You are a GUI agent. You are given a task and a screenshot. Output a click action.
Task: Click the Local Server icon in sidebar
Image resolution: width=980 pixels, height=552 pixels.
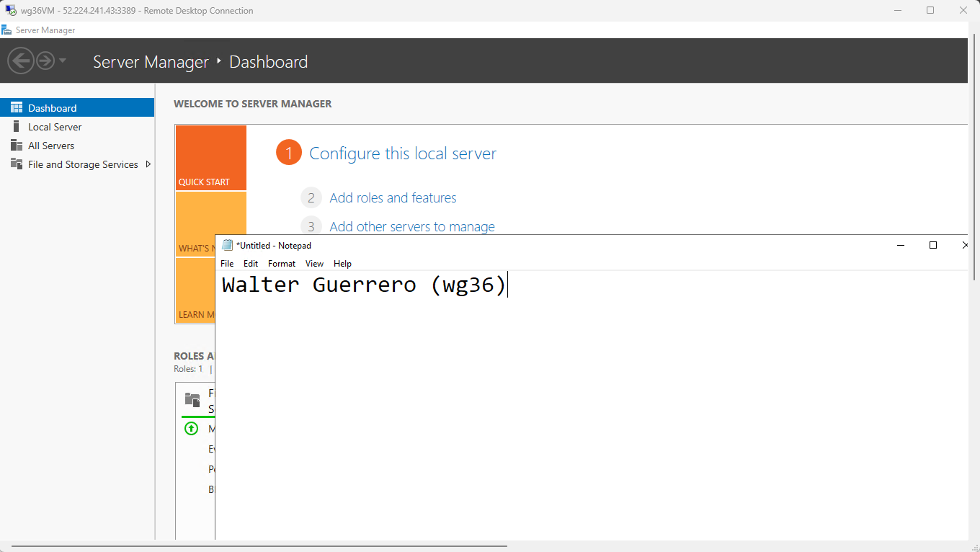click(x=16, y=127)
